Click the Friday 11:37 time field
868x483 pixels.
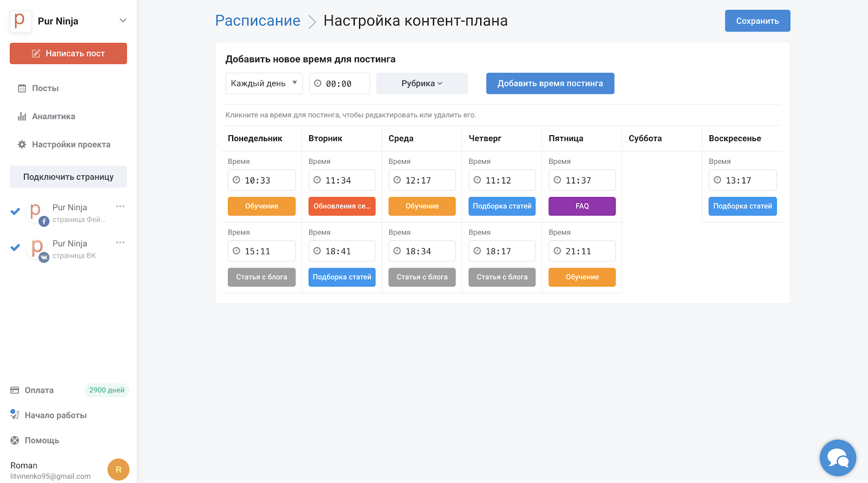pos(582,180)
